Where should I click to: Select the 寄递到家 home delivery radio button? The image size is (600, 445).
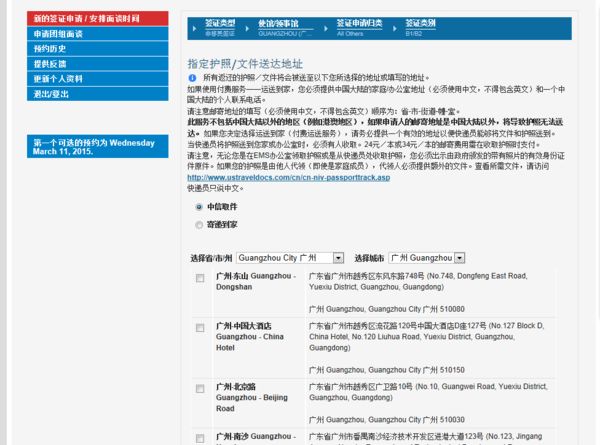point(199,225)
